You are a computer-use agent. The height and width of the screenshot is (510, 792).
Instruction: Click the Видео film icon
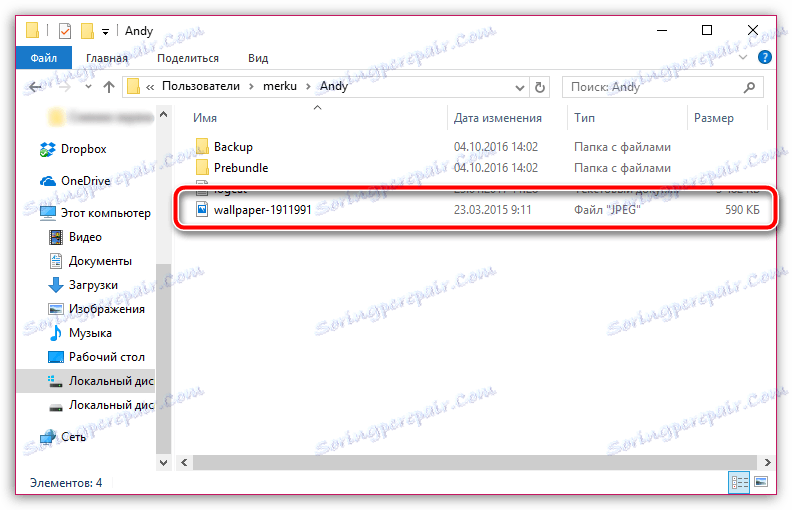point(56,237)
